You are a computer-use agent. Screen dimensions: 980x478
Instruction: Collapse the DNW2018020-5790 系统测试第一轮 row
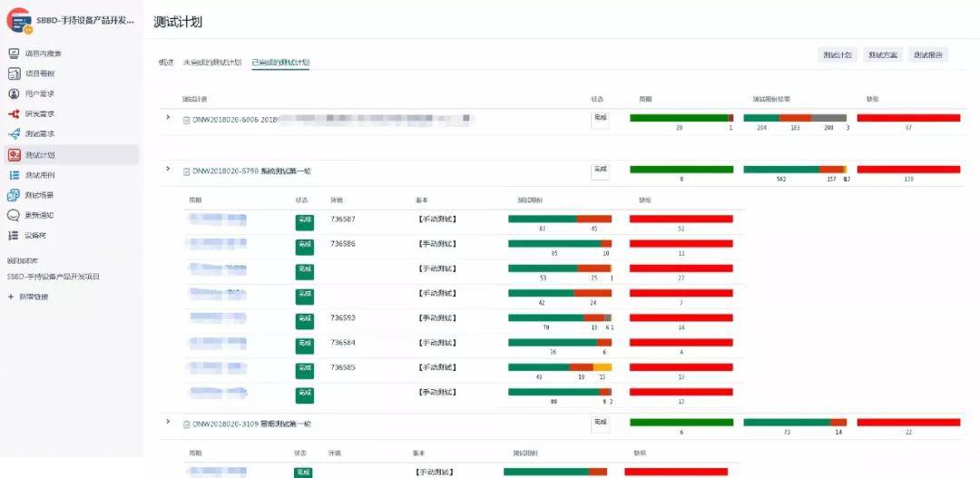pos(168,169)
